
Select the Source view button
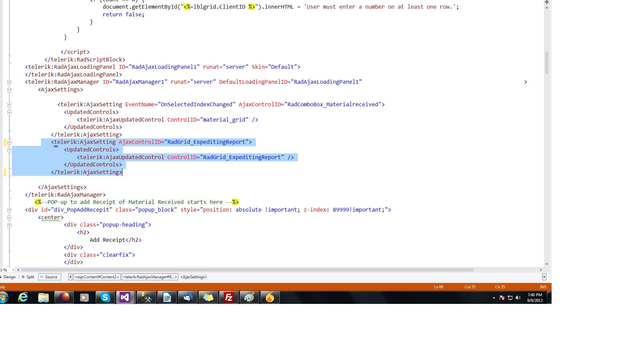(x=50, y=277)
